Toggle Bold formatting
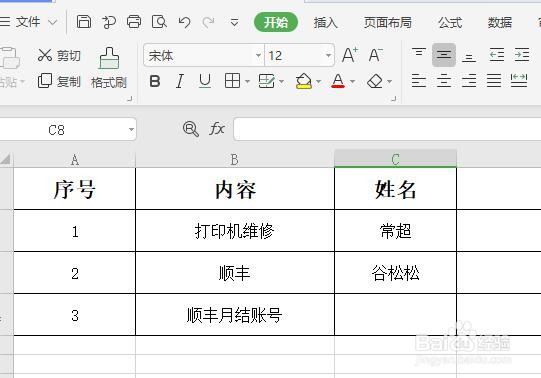Screen dimensions: 541x378 coord(155,81)
